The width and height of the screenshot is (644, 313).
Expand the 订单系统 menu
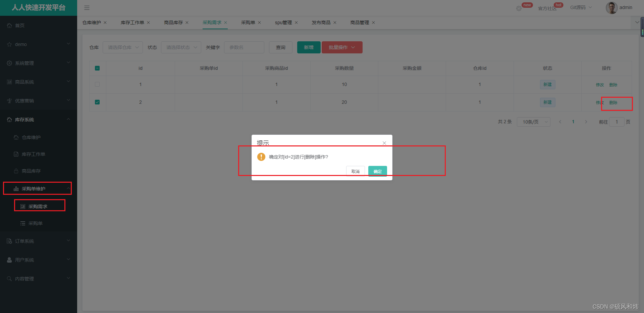pos(39,241)
